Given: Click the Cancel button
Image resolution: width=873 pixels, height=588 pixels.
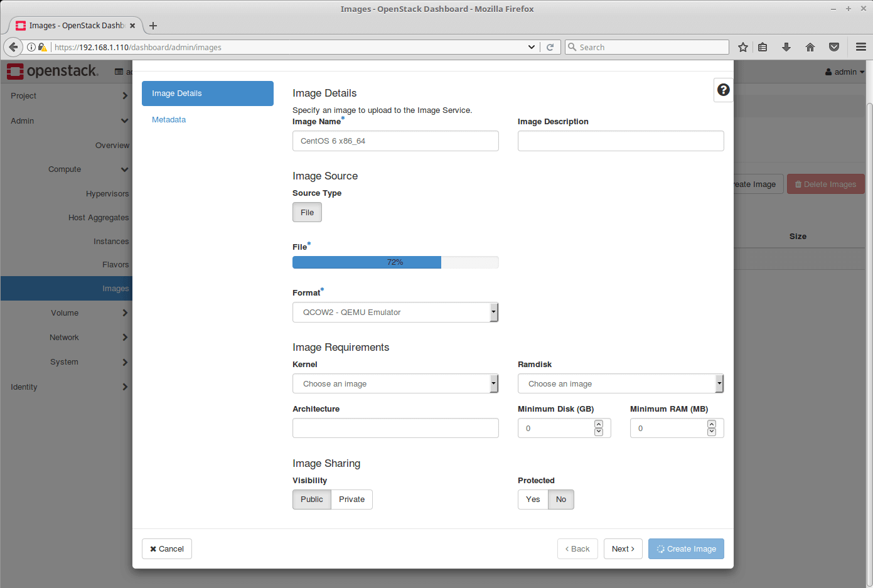Looking at the screenshot, I should tap(167, 549).
